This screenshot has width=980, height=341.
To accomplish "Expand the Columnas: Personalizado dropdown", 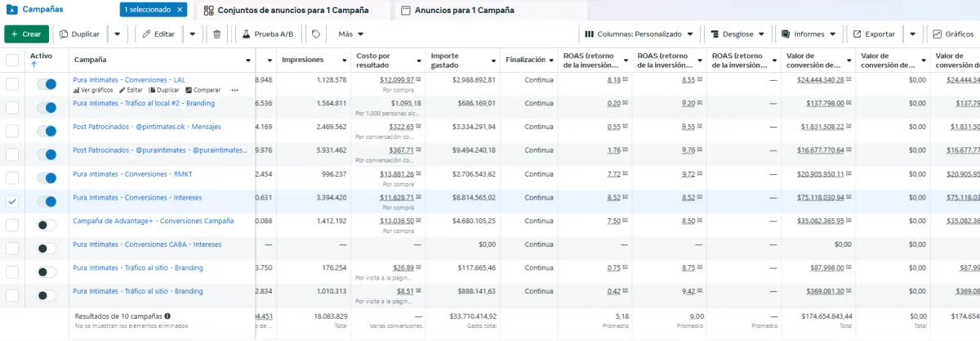I will [639, 34].
